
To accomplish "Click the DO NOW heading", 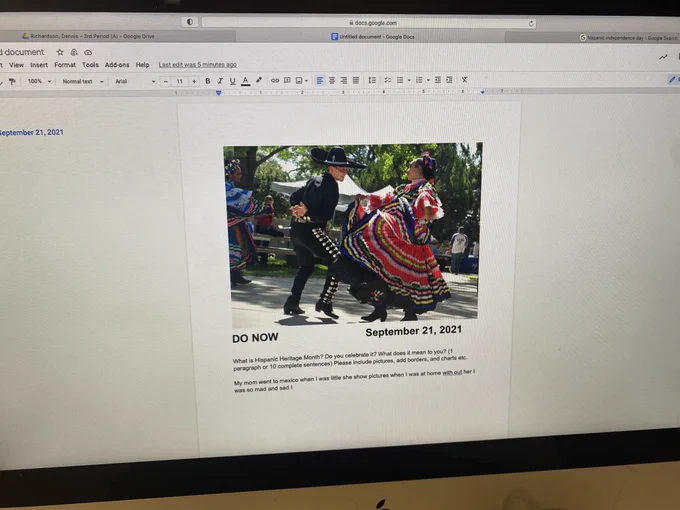I will (x=255, y=338).
